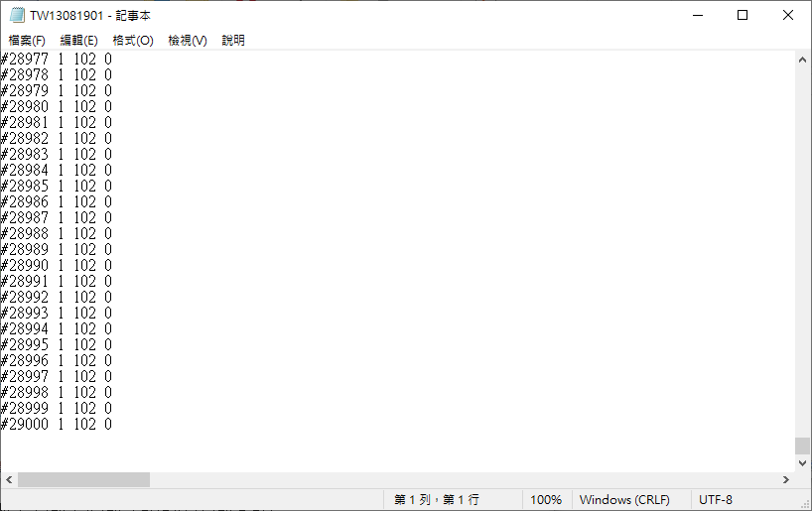Click the line starting with #28980
Screen dimensions: 812x511
point(56,106)
